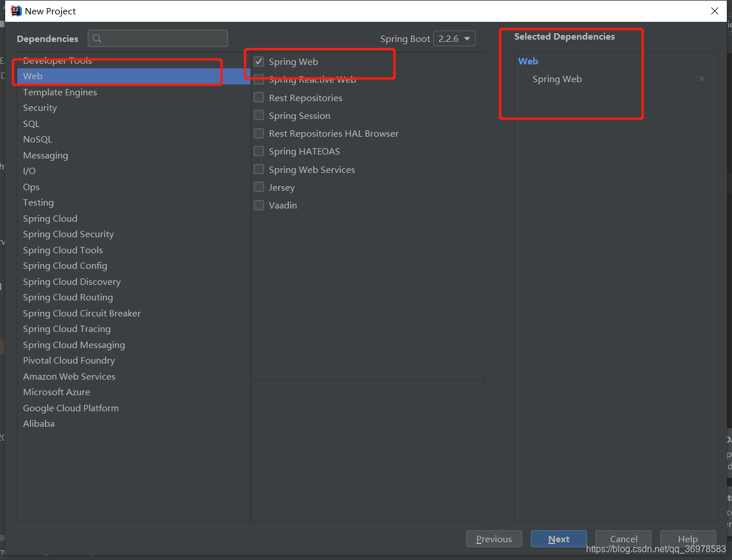The height and width of the screenshot is (560, 732).
Task: Click the Previous button
Action: tap(494, 539)
